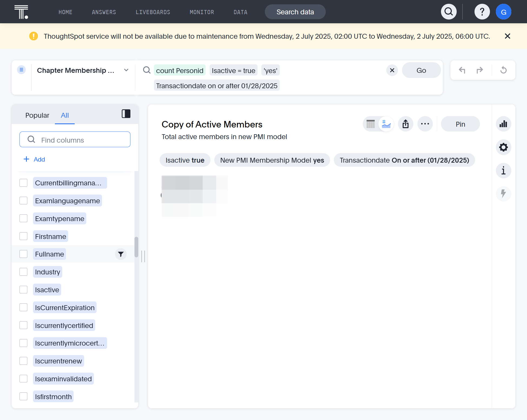Select the All columns tab
This screenshot has width=527, height=420.
(x=65, y=115)
